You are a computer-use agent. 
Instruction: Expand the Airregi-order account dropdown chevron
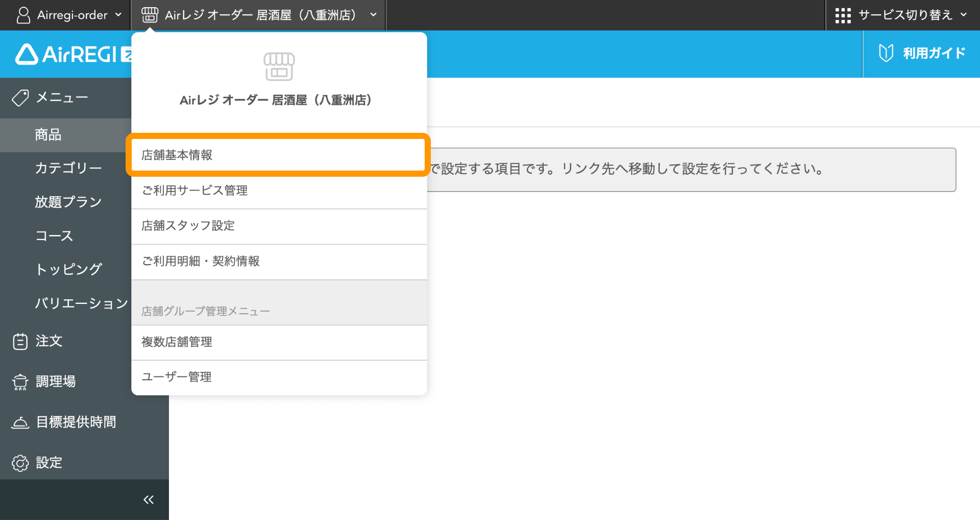[118, 15]
